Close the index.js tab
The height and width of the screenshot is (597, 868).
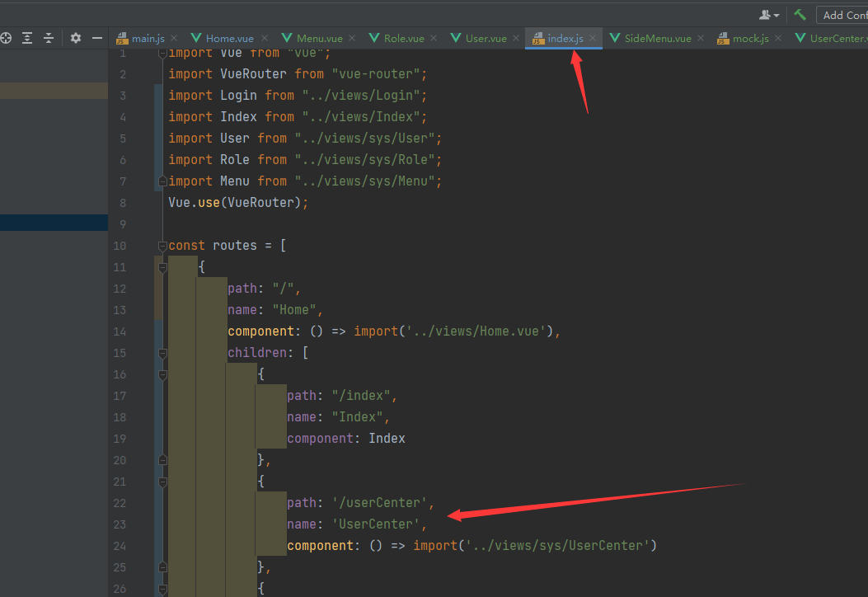click(x=593, y=38)
